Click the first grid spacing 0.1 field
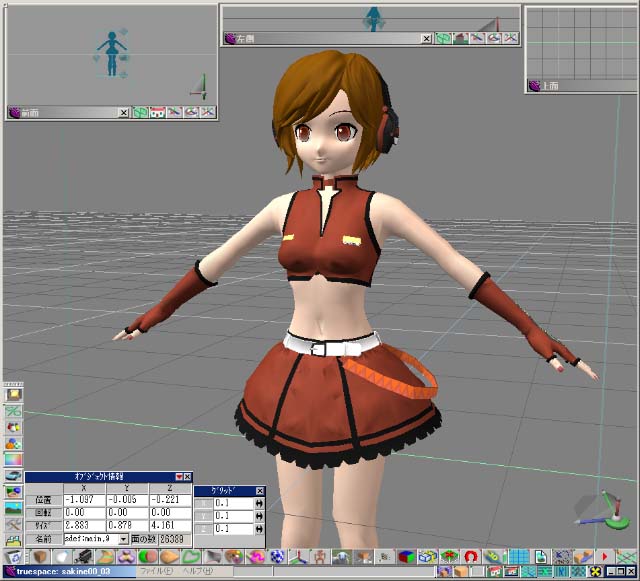Image resolution: width=640 pixels, height=581 pixels. click(x=233, y=503)
